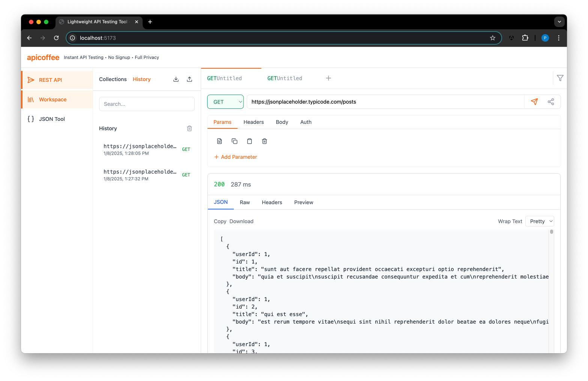Select the Params tab
The width and height of the screenshot is (588, 381).
point(223,122)
